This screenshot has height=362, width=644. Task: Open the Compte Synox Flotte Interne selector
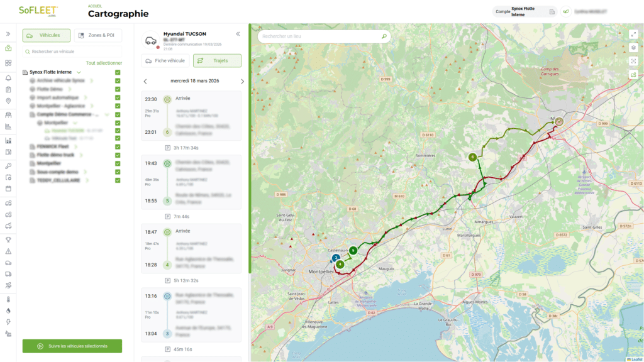click(525, 11)
